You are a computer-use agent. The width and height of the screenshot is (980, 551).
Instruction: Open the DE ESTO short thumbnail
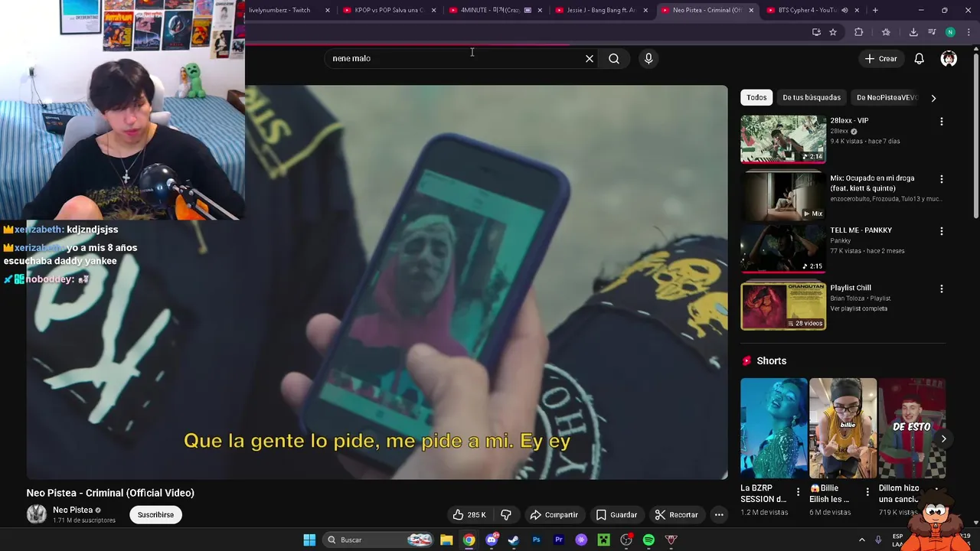point(912,429)
